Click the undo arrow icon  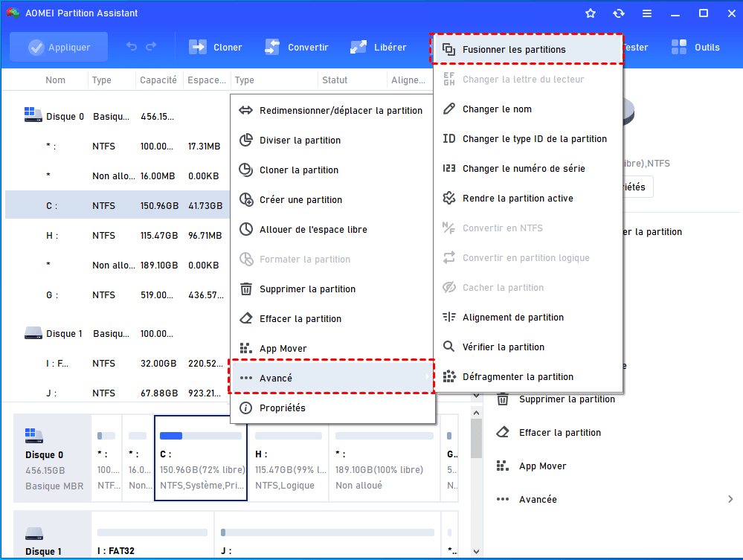coord(132,47)
